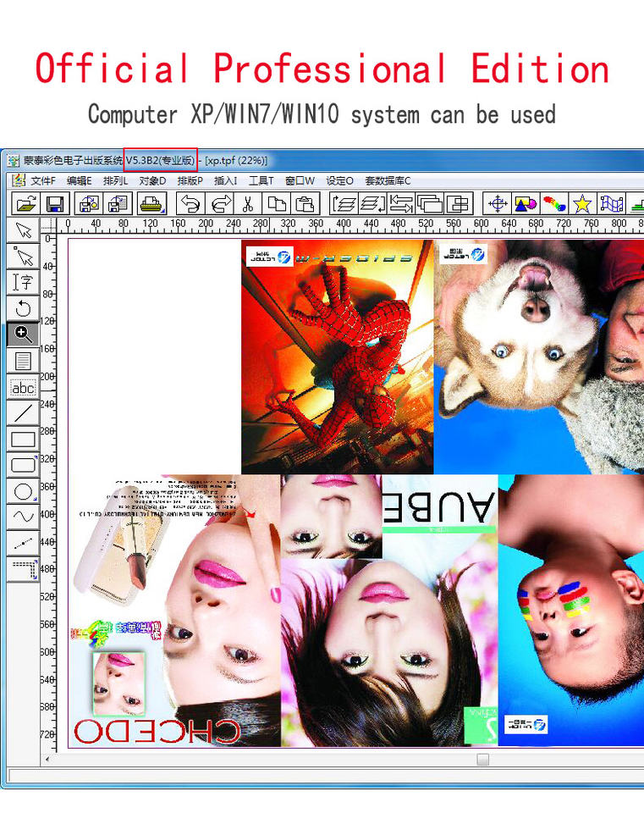The width and height of the screenshot is (644, 813).
Task: Select the rotate tool
Action: (x=23, y=308)
